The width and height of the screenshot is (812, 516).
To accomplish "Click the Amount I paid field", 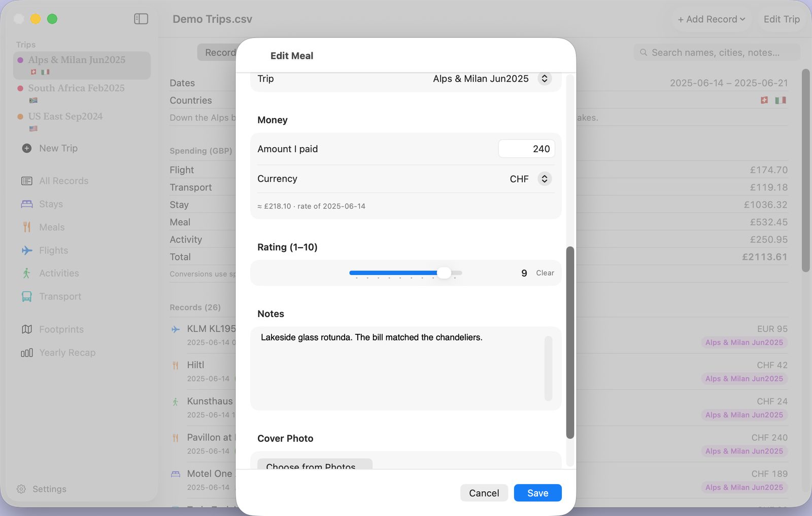I will 526,149.
